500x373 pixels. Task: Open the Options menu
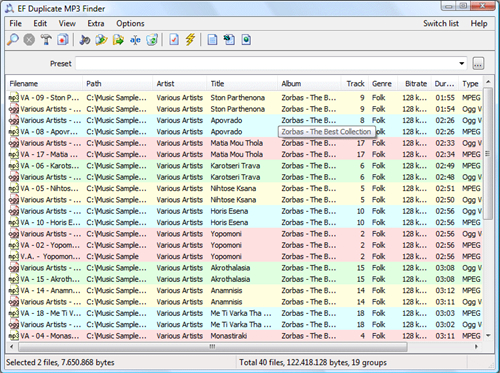130,23
